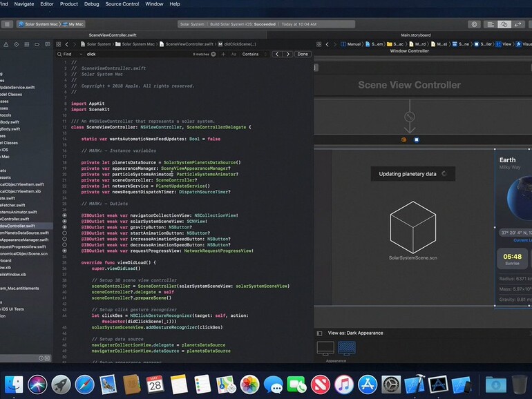The width and height of the screenshot is (532, 399).
Task: Open the issue navigator warning icon
Action: pyautogui.click(x=6, y=44)
